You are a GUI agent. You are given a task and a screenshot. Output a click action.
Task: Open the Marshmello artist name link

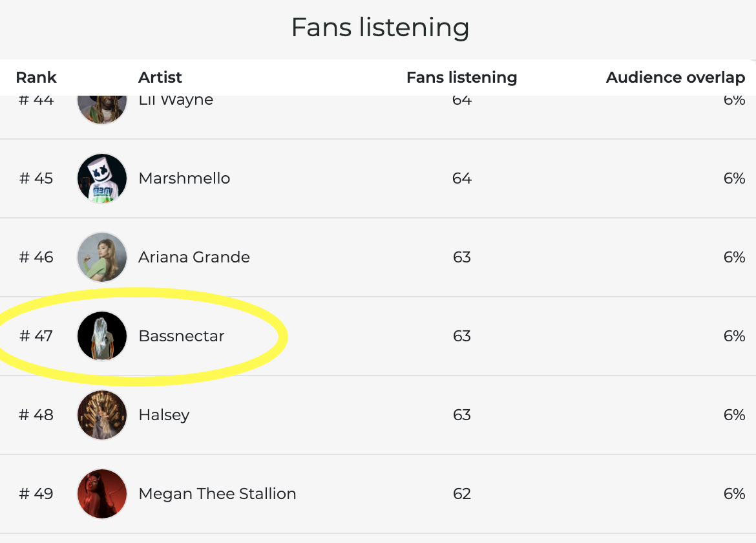[184, 178]
